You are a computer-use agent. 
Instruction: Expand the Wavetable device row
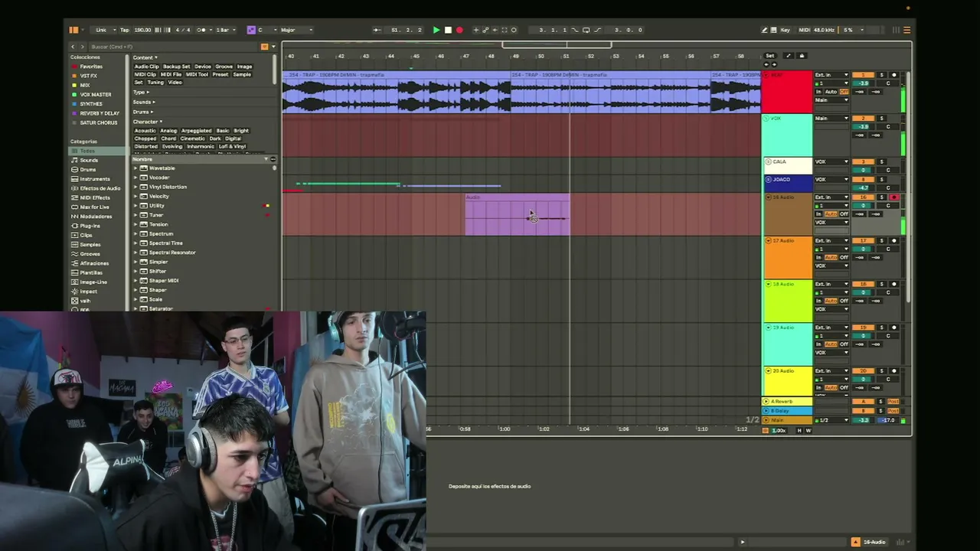pyautogui.click(x=136, y=168)
